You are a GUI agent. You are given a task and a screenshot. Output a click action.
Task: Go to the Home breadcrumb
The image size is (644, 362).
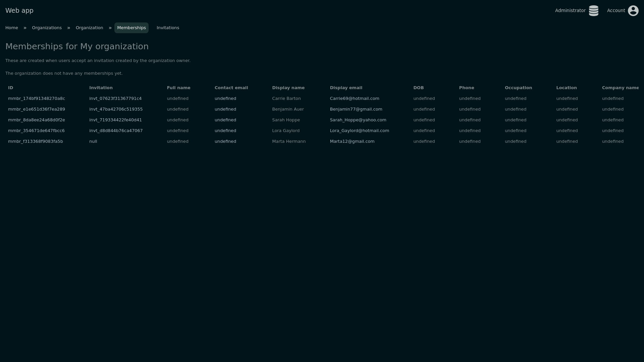12,28
